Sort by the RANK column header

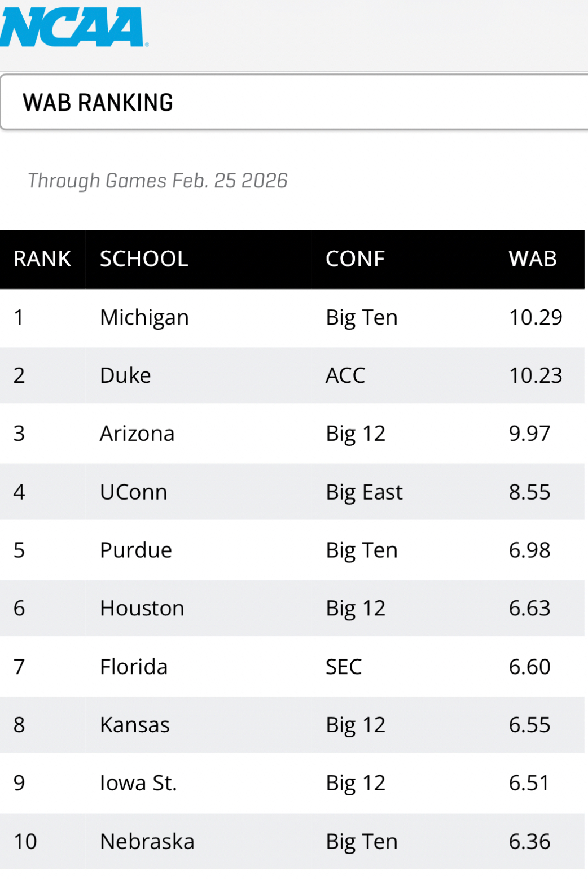point(42,259)
